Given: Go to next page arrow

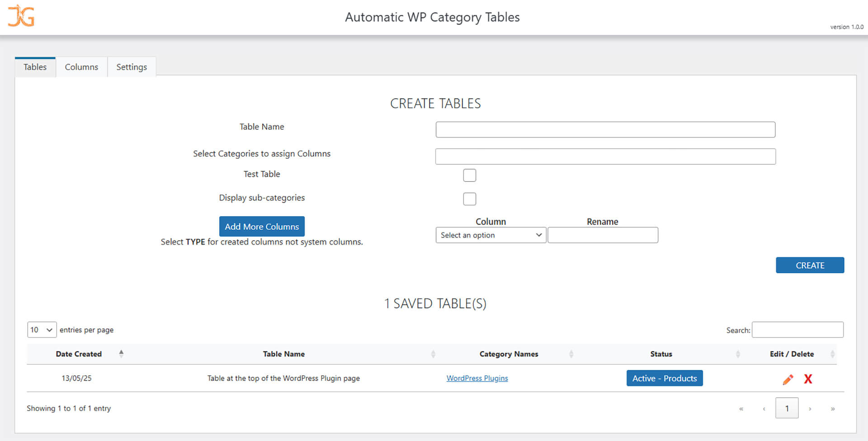Looking at the screenshot, I should (x=810, y=408).
